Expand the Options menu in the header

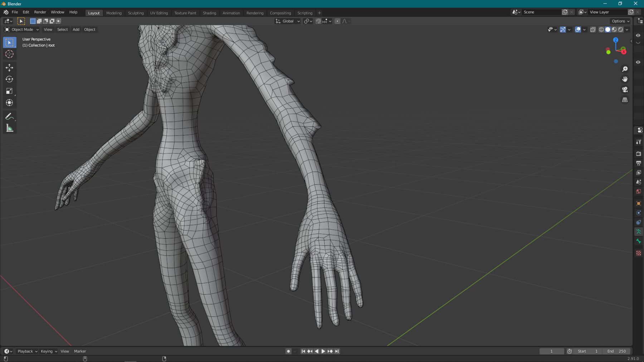coord(620,21)
